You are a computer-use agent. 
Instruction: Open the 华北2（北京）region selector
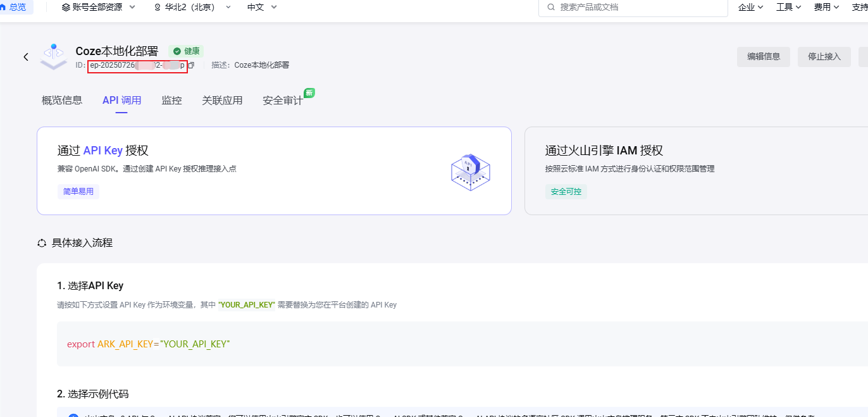click(x=192, y=7)
